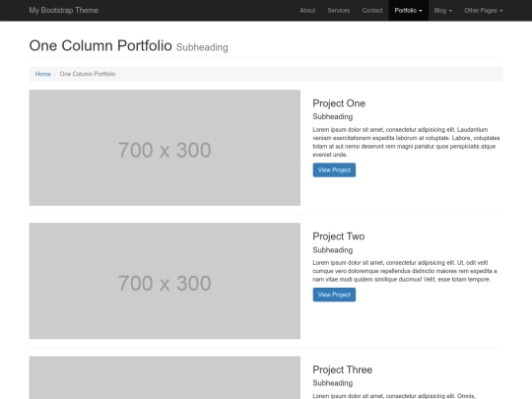Open the Portfolio dropdown menu
532x399 pixels.
pos(408,11)
